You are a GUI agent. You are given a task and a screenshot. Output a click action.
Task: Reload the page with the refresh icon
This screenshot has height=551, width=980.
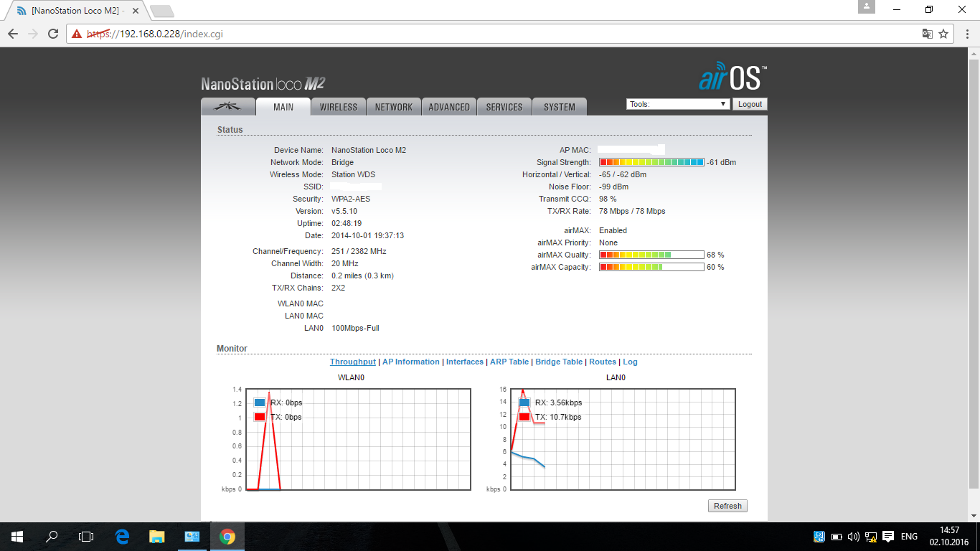(x=53, y=34)
